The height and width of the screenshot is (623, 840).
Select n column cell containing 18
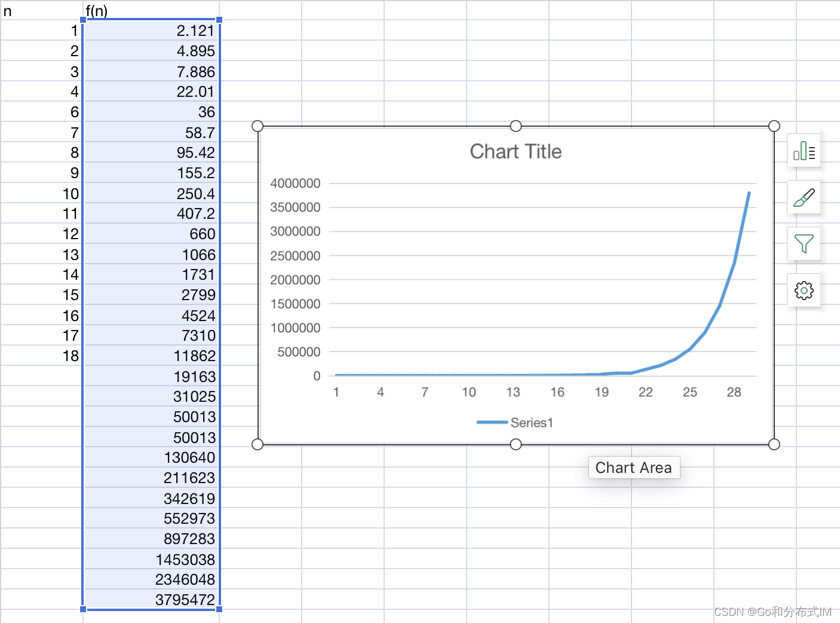[42, 356]
